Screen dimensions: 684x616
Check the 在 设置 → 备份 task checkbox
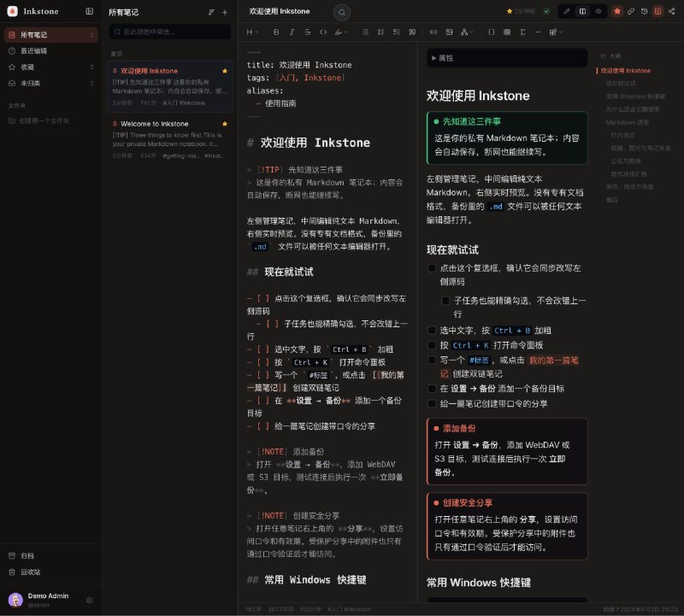point(432,389)
